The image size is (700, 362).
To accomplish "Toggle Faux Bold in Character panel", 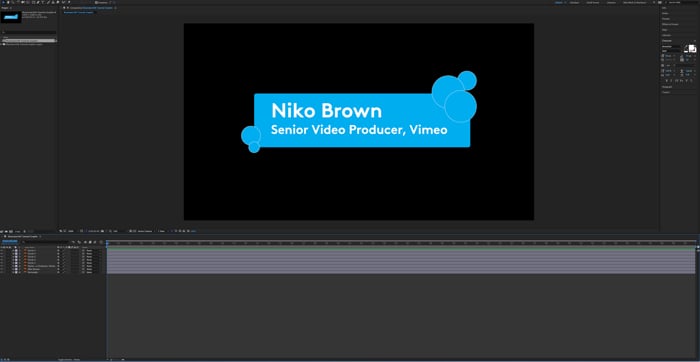I will [x=666, y=81].
